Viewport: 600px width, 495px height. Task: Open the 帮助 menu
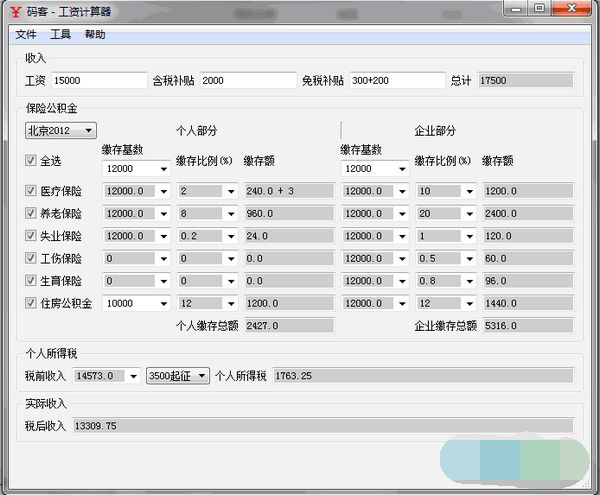tap(95, 34)
